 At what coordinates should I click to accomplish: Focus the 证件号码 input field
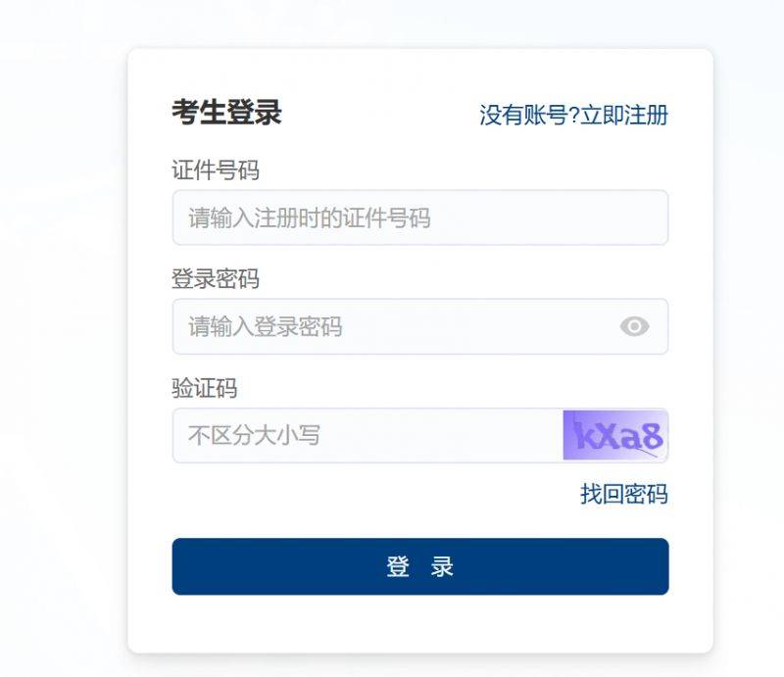coord(419,218)
